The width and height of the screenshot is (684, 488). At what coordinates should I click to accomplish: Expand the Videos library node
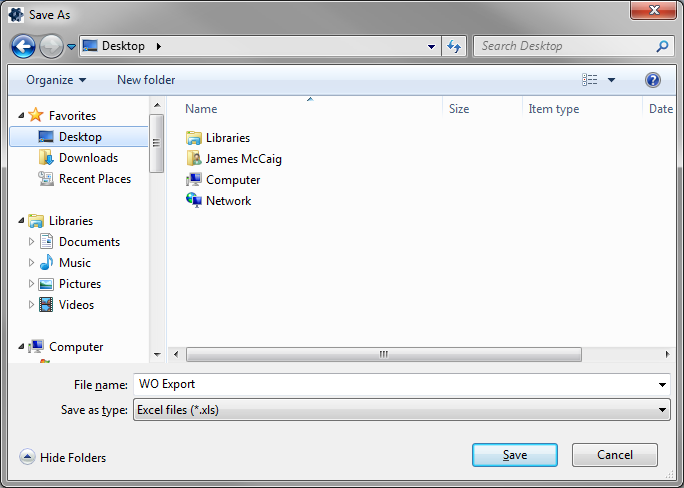pyautogui.click(x=31, y=304)
